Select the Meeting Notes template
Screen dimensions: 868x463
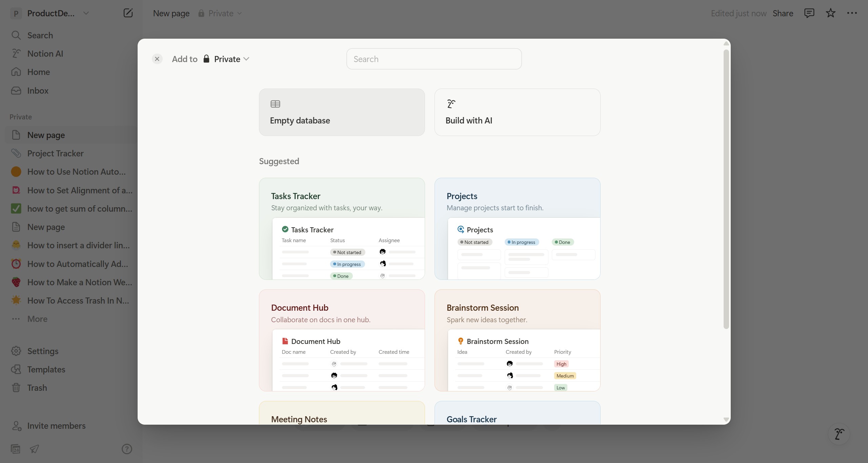(342, 413)
